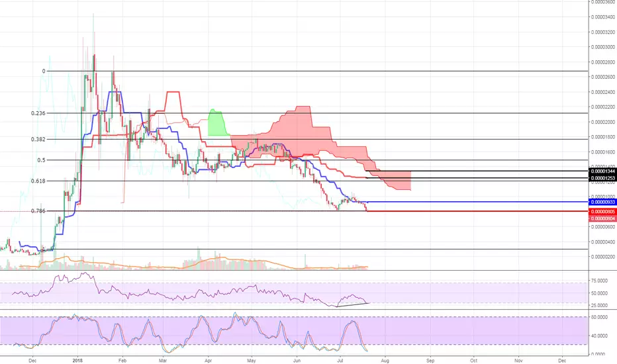617x364 pixels.
Task: Select the 0.00003000 price axis value
Action: (603, 47)
